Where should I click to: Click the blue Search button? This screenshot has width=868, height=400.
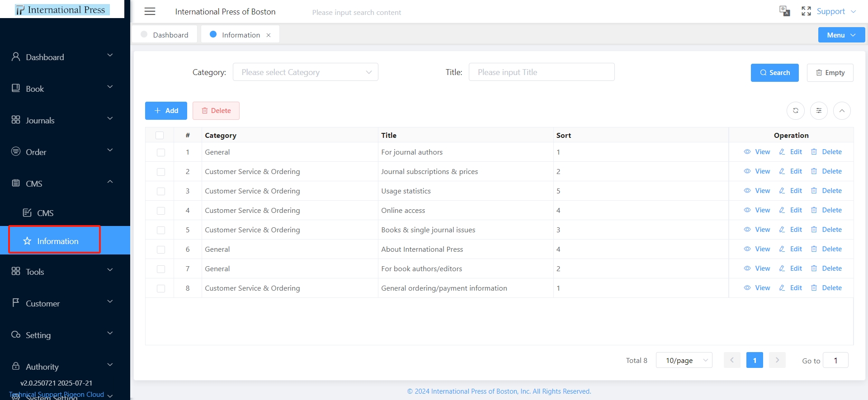coord(774,73)
